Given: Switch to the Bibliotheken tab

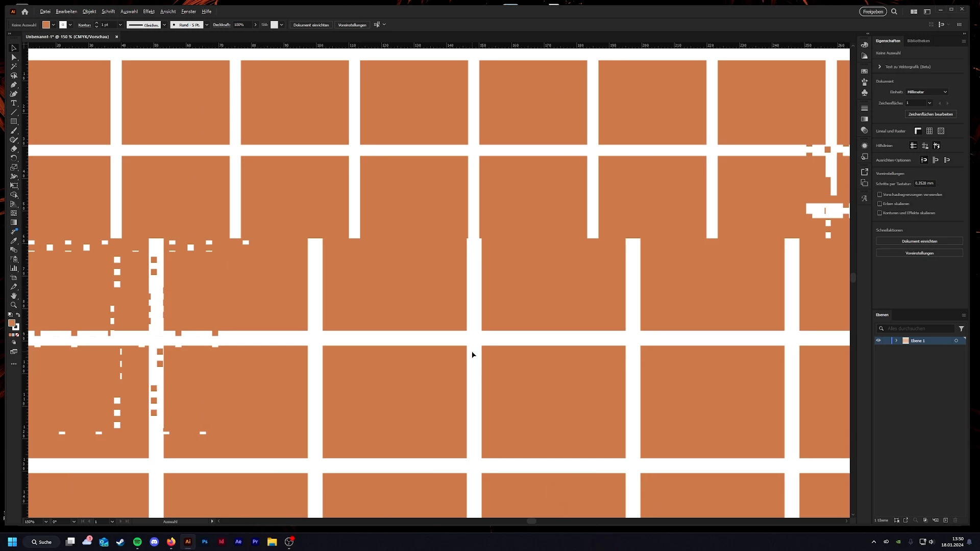Looking at the screenshot, I should click(918, 41).
